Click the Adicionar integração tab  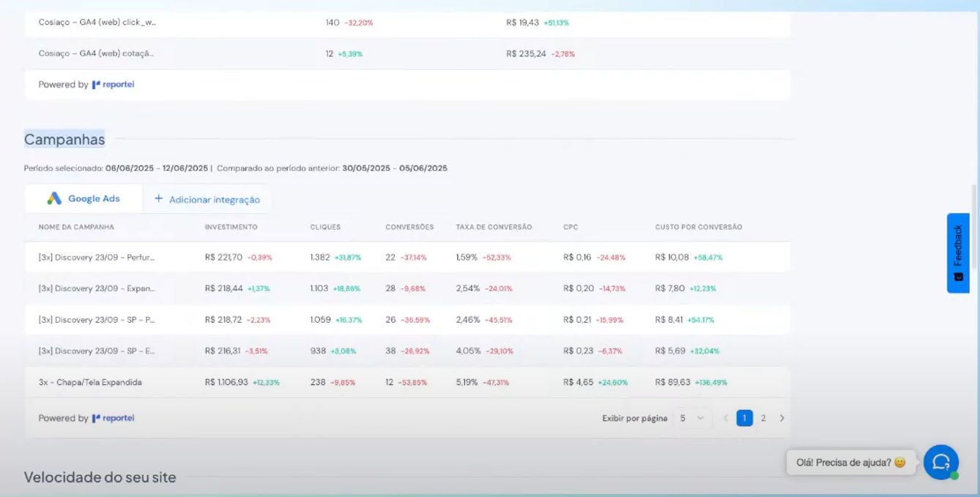pyautogui.click(x=207, y=200)
